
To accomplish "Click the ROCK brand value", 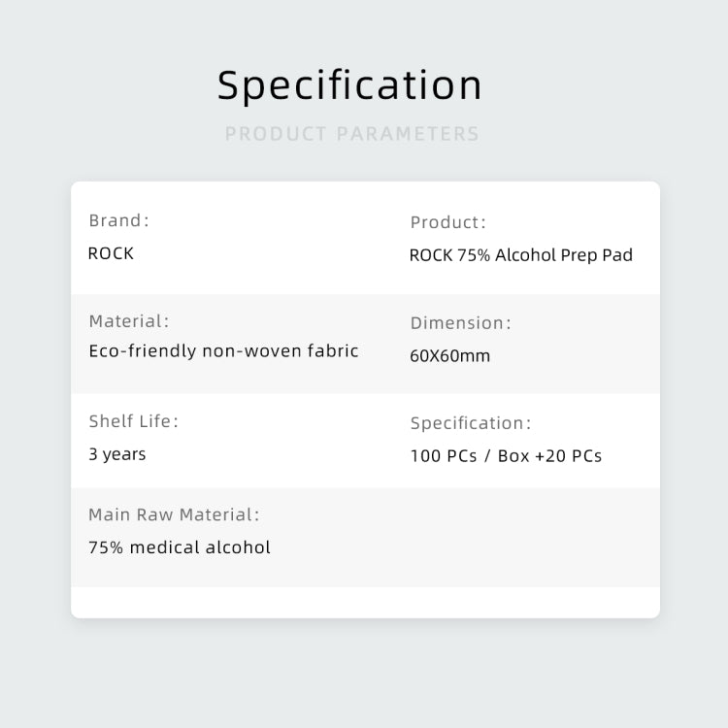I will (x=111, y=253).
